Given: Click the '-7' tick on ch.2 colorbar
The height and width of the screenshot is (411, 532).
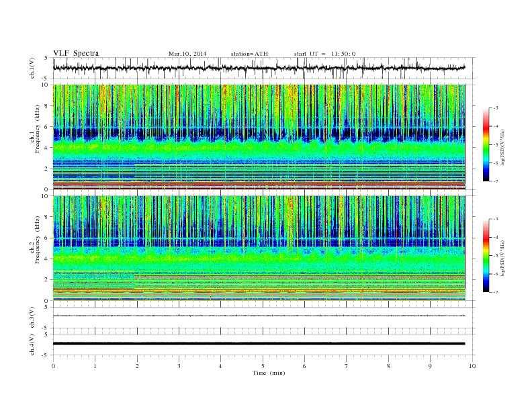Looking at the screenshot, I should [495, 292].
